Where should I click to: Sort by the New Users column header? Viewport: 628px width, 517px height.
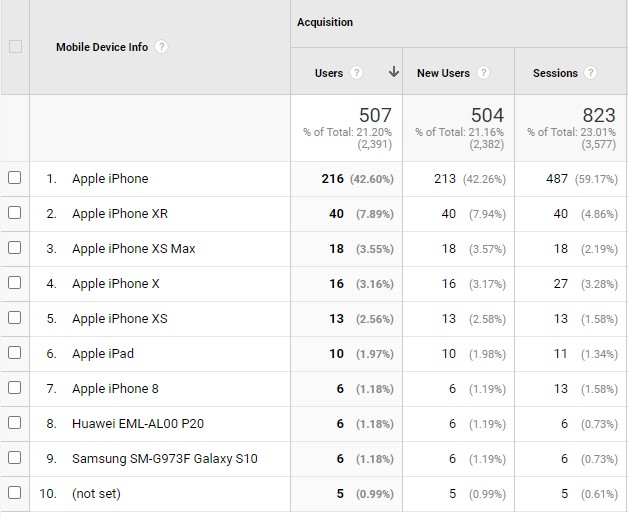(x=443, y=73)
